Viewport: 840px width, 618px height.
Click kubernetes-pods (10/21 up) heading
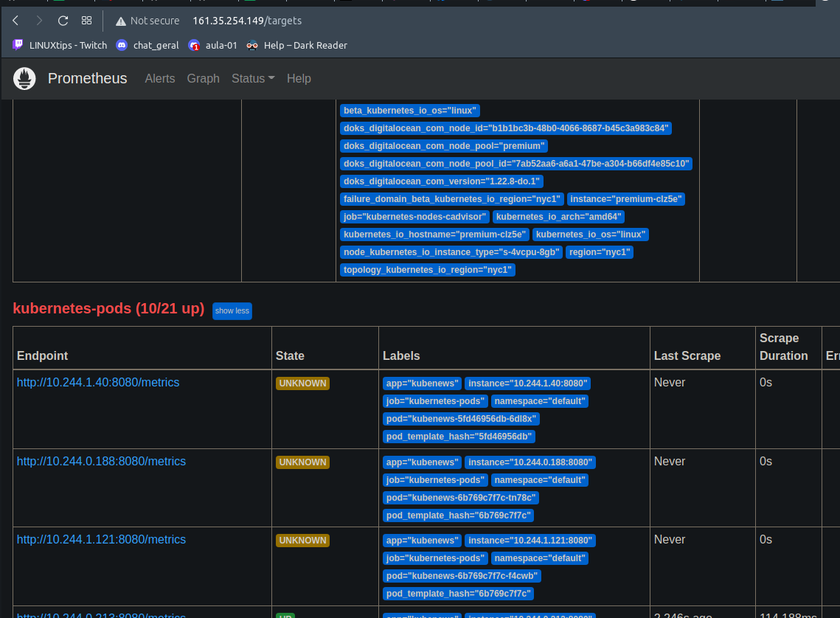point(108,309)
